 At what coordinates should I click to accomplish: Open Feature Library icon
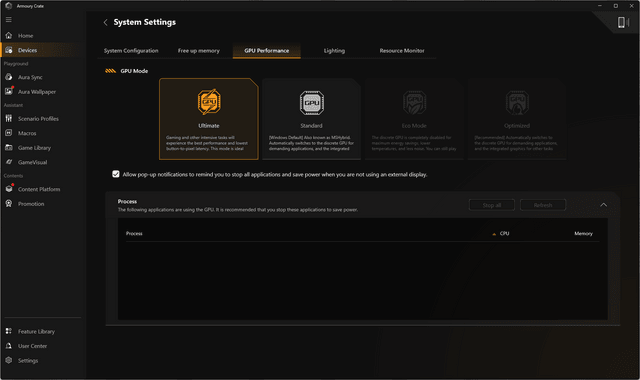point(9,331)
